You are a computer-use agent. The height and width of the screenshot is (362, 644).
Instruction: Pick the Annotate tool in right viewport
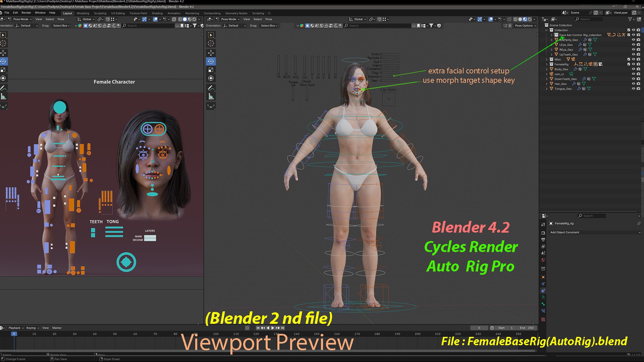click(211, 88)
